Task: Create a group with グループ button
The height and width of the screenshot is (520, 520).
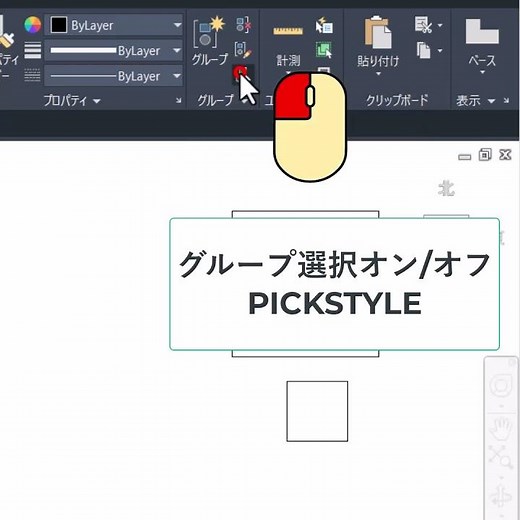Action: coord(209,40)
